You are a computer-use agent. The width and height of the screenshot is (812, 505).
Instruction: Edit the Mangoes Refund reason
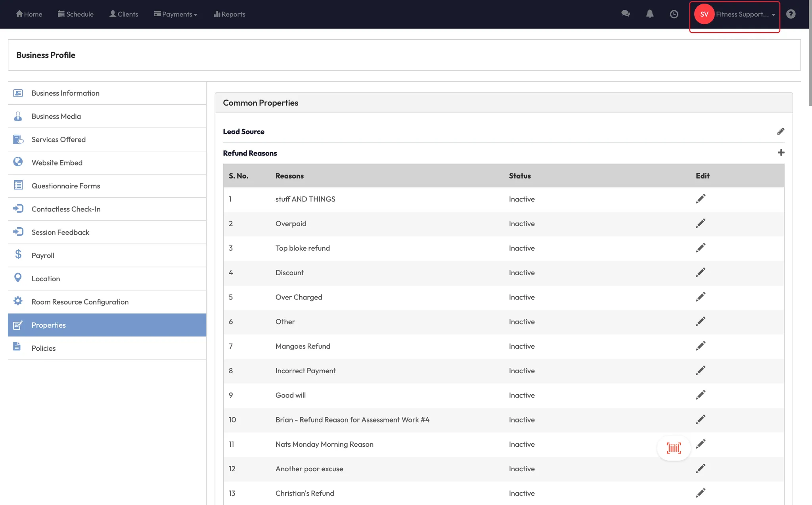coord(701,346)
